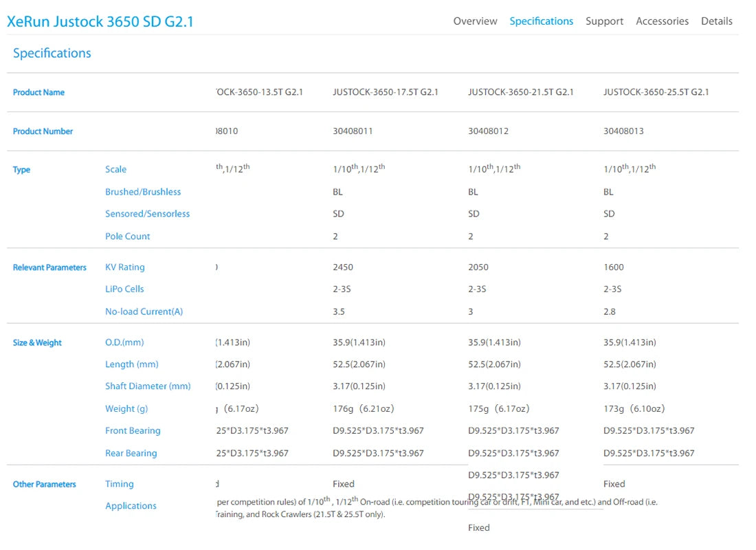Open the Overview tab

point(475,21)
